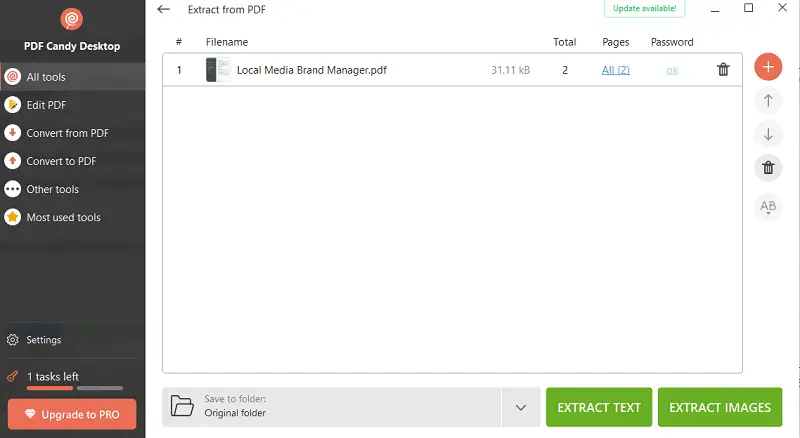The image size is (800, 438).
Task: Click the Save to folder field
Action: point(332,407)
